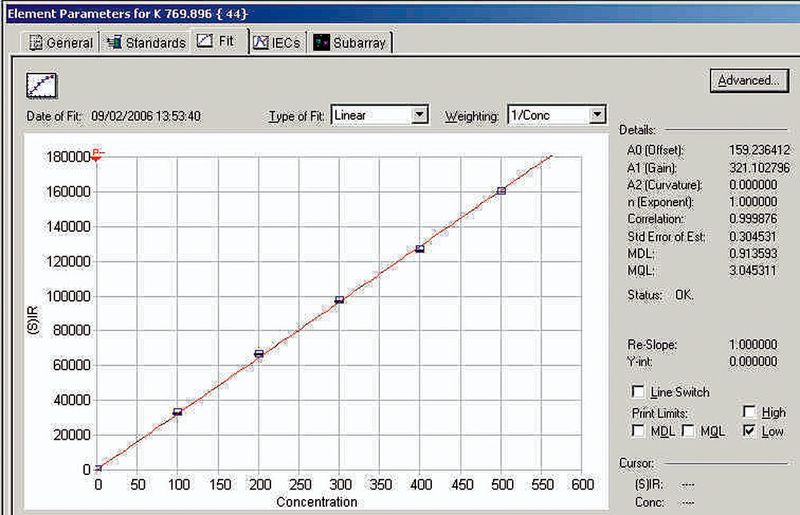The width and height of the screenshot is (800, 515).
Task: Click the Date of Fit timestamp
Action: pyautogui.click(x=146, y=116)
